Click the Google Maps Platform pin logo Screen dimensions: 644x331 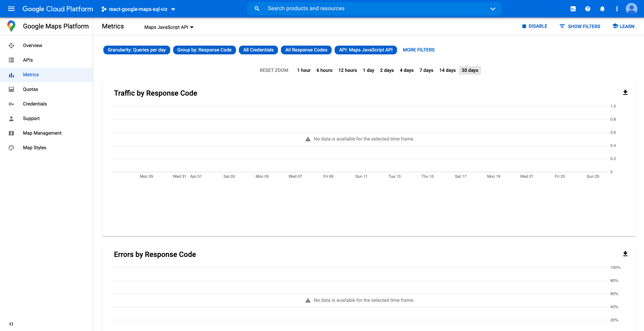(x=11, y=26)
